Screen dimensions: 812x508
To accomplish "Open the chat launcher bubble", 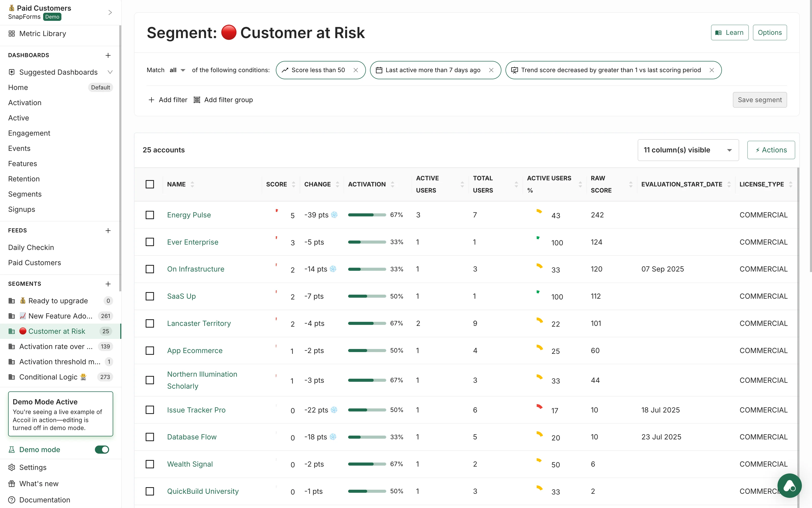I will [x=789, y=485].
